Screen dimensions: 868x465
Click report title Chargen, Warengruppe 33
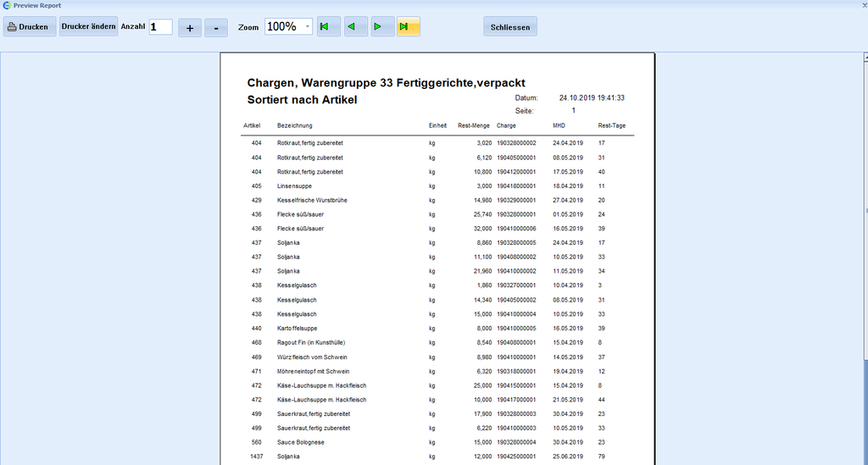[387, 83]
